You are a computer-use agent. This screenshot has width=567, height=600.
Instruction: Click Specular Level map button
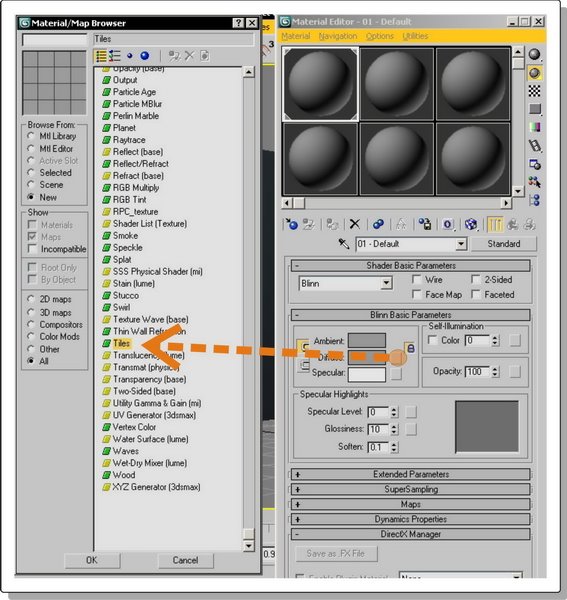point(411,412)
